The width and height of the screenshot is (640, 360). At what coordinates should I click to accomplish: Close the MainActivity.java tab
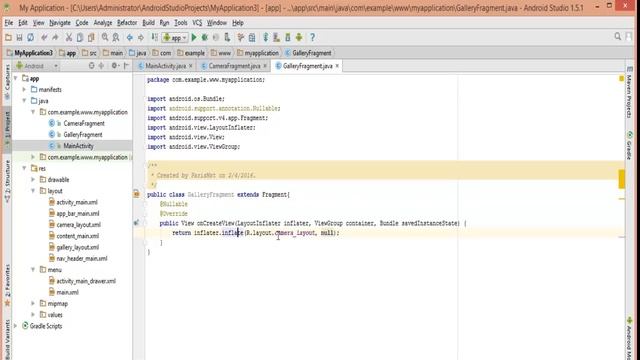click(191, 66)
